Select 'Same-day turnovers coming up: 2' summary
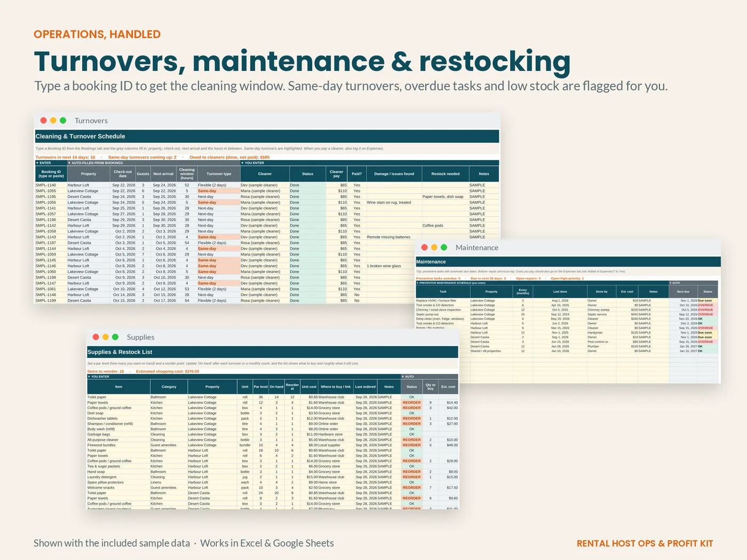The image size is (747, 560). point(142,157)
